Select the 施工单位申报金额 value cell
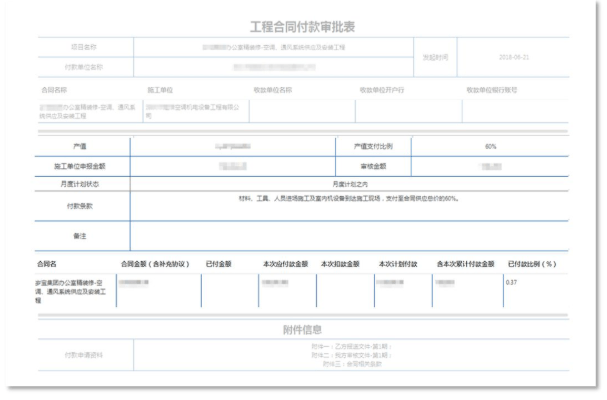Image resolution: width=607 pixels, height=400 pixels. tap(233, 167)
